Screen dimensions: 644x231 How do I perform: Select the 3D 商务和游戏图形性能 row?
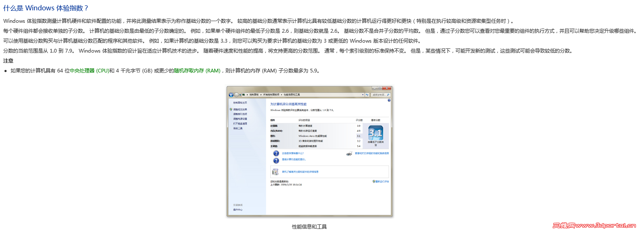(x=316, y=141)
